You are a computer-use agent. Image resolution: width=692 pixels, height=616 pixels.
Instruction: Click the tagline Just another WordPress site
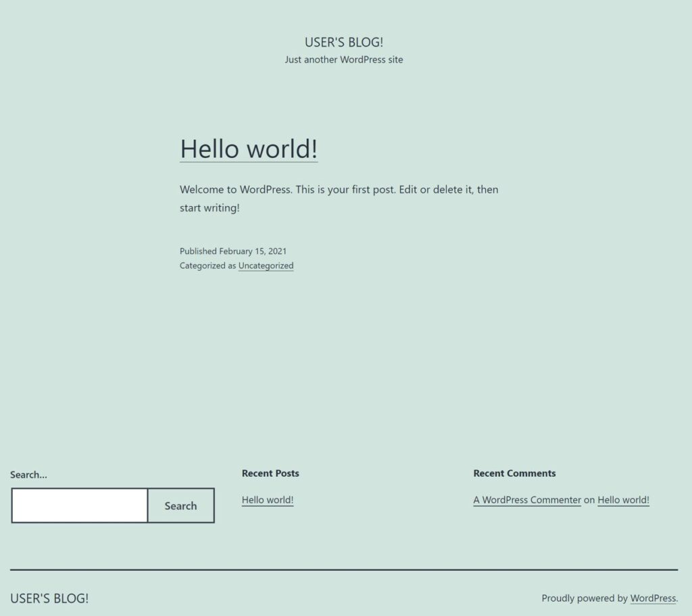tap(343, 59)
